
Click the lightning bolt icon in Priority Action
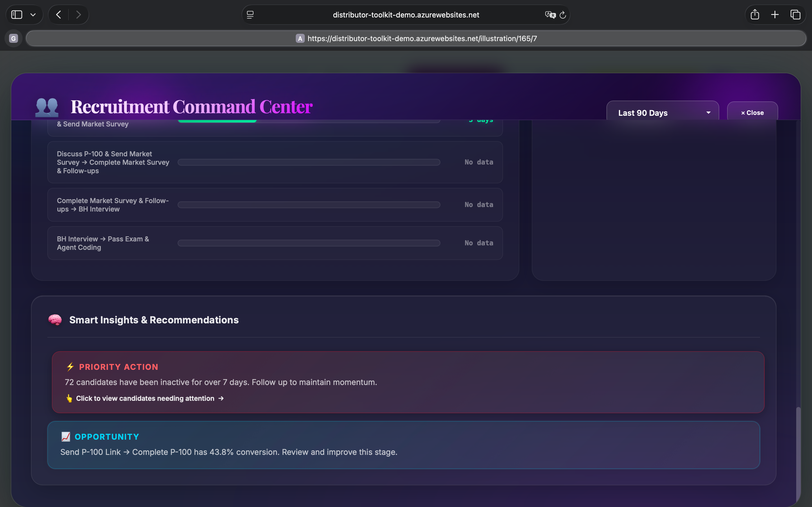click(x=70, y=366)
